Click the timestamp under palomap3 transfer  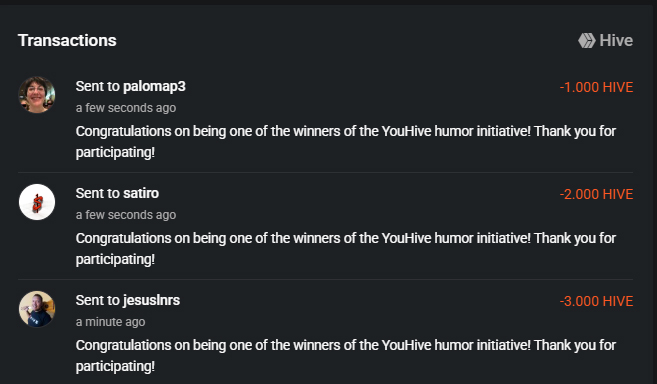[x=126, y=108]
